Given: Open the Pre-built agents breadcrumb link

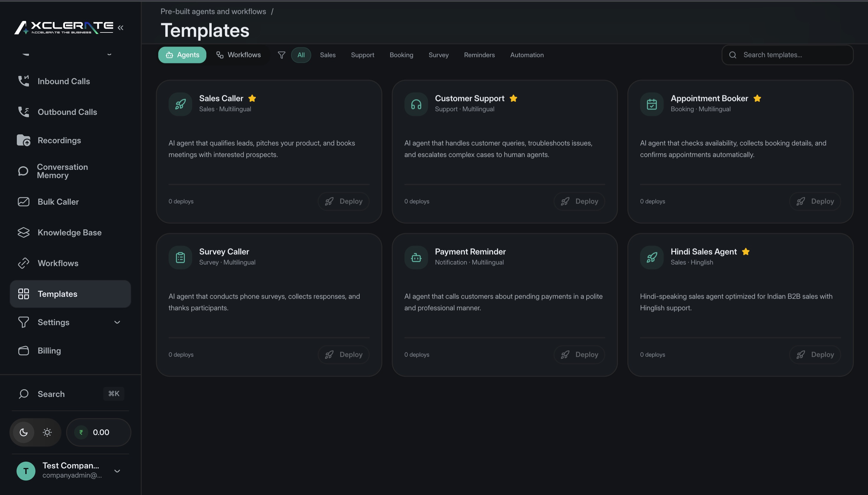Looking at the screenshot, I should pos(213,11).
